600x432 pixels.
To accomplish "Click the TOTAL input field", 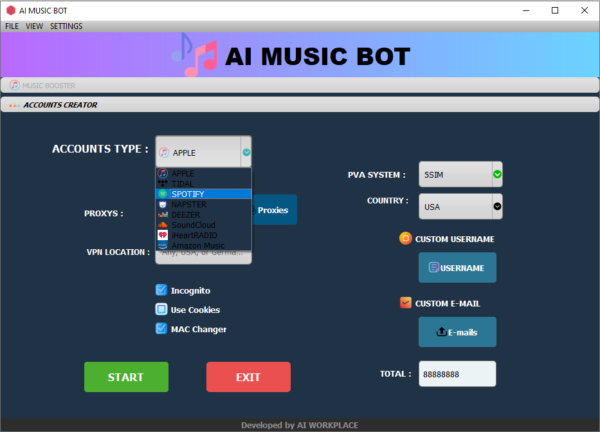I will click(x=457, y=374).
